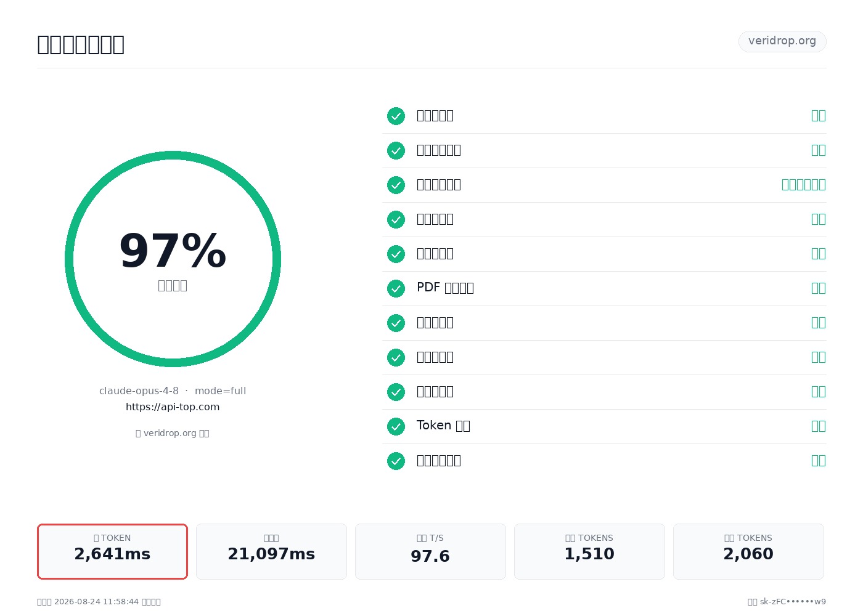Image resolution: width=863 pixels, height=616 pixels.
Task: Select the check icon on the topmost check row
Action: coord(396,116)
